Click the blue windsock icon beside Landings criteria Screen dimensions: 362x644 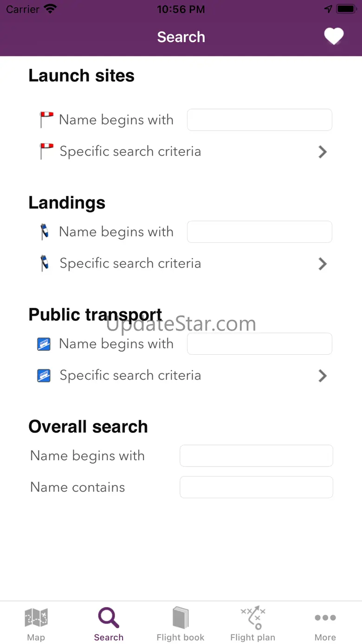pyautogui.click(x=45, y=263)
